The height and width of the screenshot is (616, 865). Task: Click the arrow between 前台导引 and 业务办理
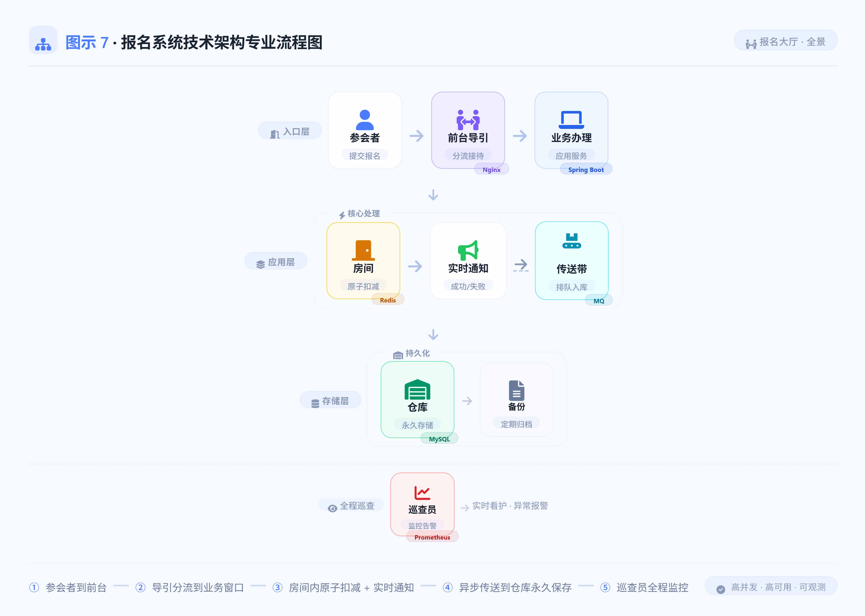click(520, 136)
